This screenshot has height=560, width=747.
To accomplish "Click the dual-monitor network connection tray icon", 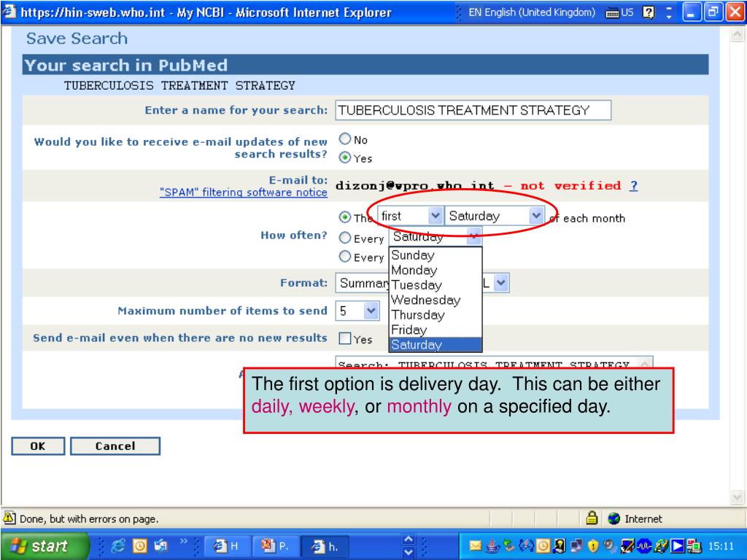I will click(x=576, y=545).
